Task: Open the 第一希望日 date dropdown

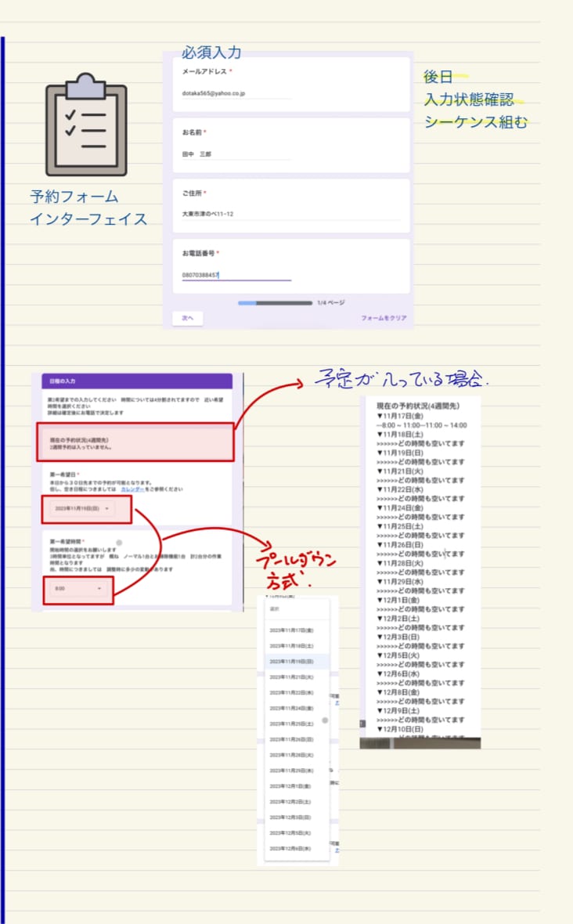Action: 82,508
